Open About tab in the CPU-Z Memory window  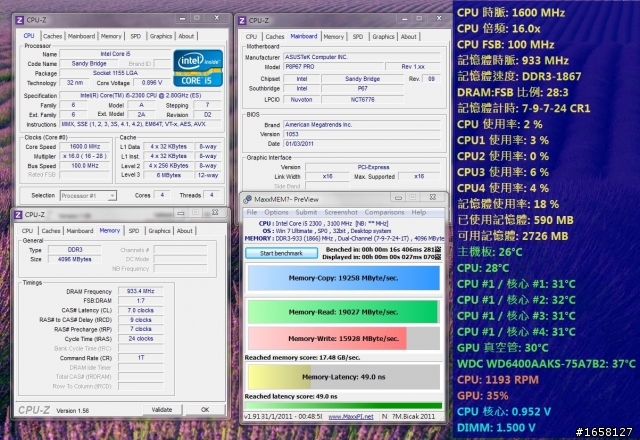pos(184,231)
